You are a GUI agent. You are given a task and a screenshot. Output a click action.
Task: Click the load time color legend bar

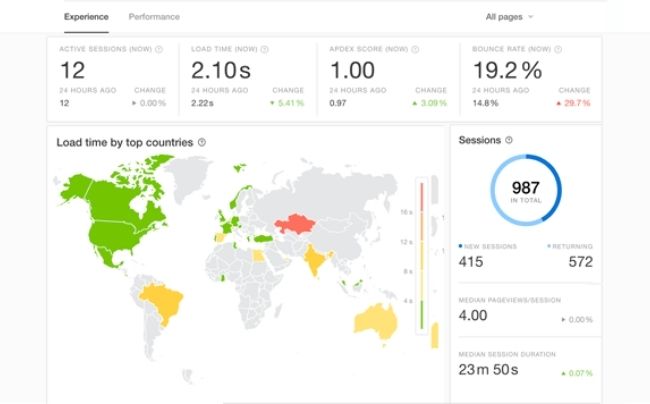[x=422, y=256]
